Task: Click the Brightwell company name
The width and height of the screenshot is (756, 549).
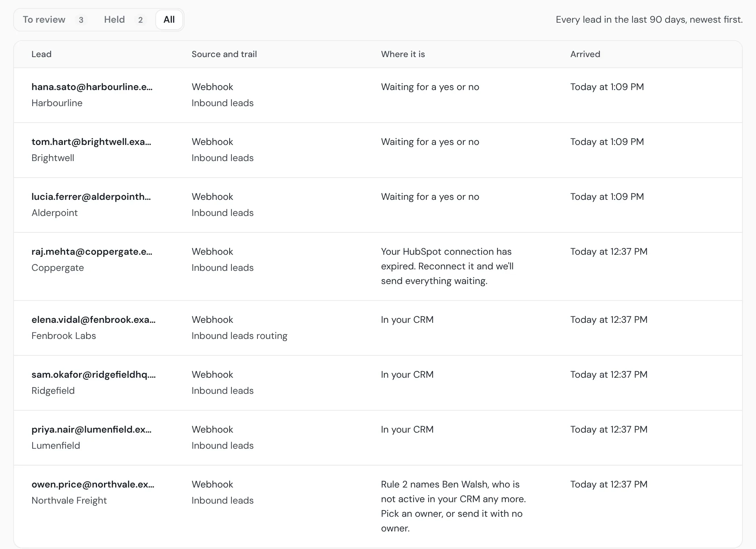Action: click(53, 158)
